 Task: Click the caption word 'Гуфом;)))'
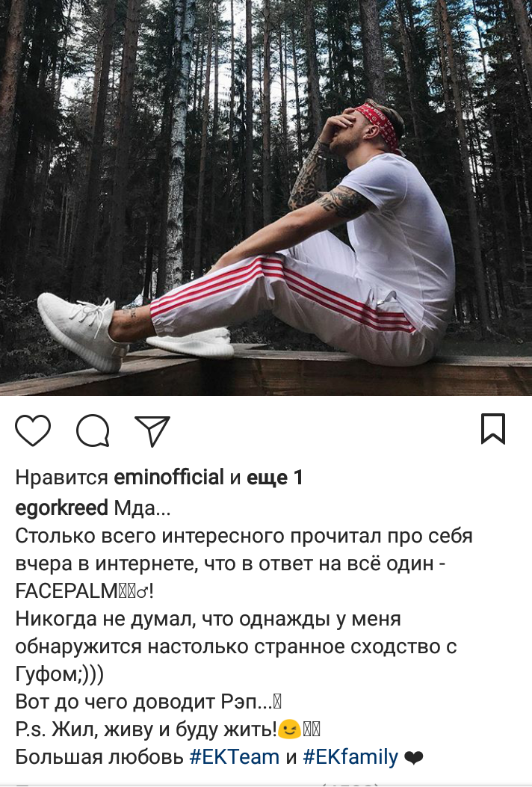[60, 674]
